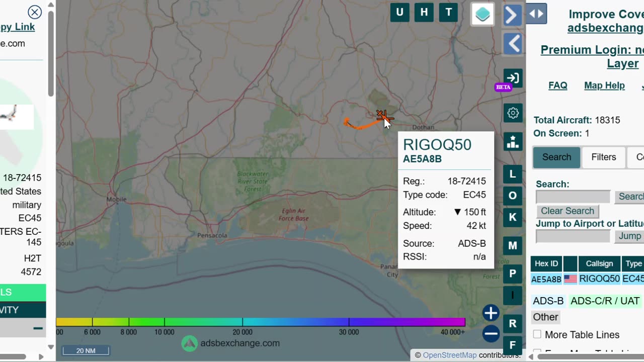Screen dimensions: 644x362
Task: Select the AE5A8B hex ID cell
Action: click(546, 279)
